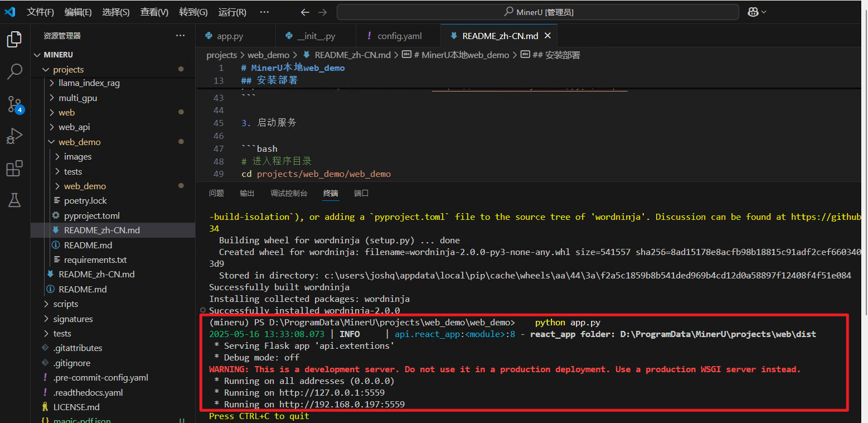Open the 运行(R) menu
The width and height of the screenshot is (868, 423).
232,12
